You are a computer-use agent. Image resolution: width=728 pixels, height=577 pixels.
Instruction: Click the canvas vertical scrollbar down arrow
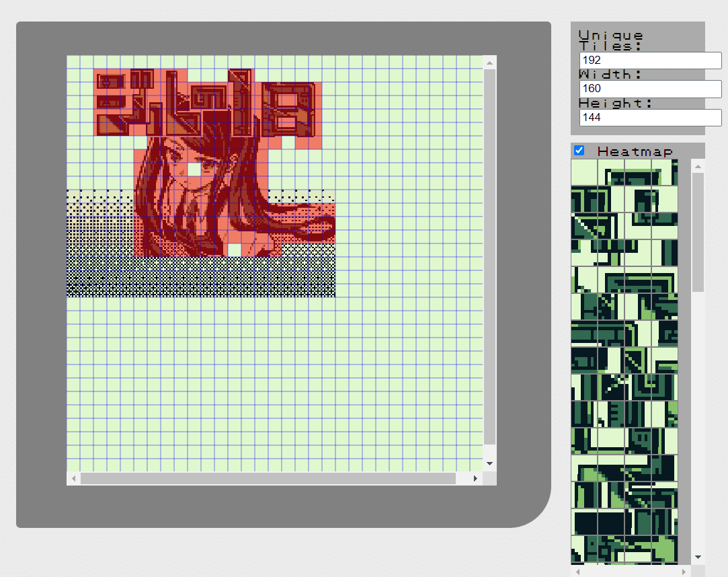pyautogui.click(x=490, y=463)
